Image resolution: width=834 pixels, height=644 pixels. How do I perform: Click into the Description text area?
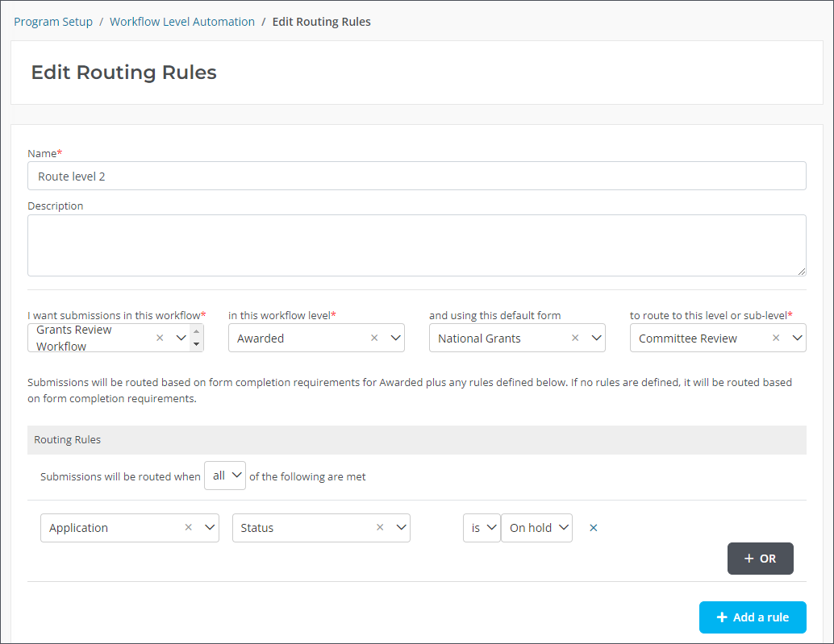(416, 245)
